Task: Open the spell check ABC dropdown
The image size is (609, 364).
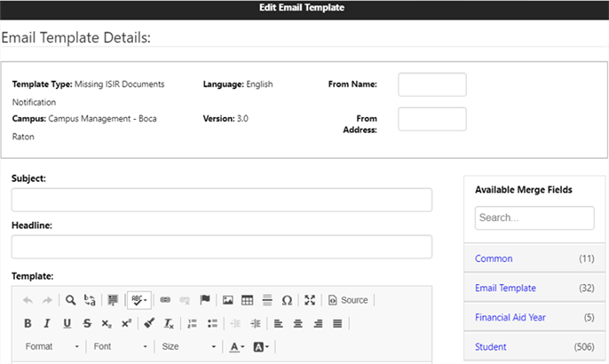Action: 139,300
